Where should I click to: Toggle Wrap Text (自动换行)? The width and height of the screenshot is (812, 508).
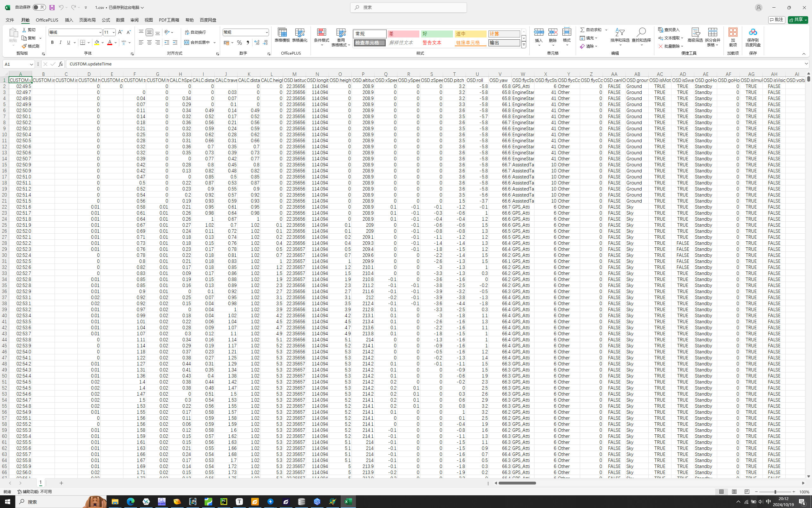point(195,32)
